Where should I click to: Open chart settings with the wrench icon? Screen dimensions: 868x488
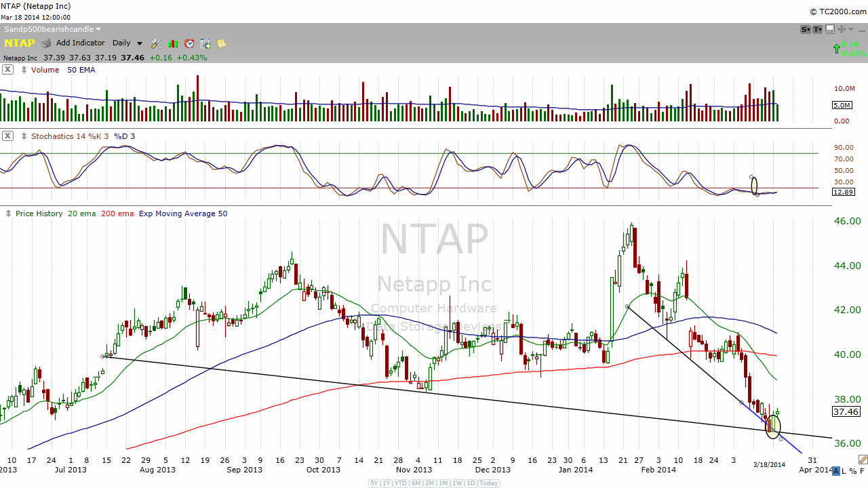click(156, 43)
